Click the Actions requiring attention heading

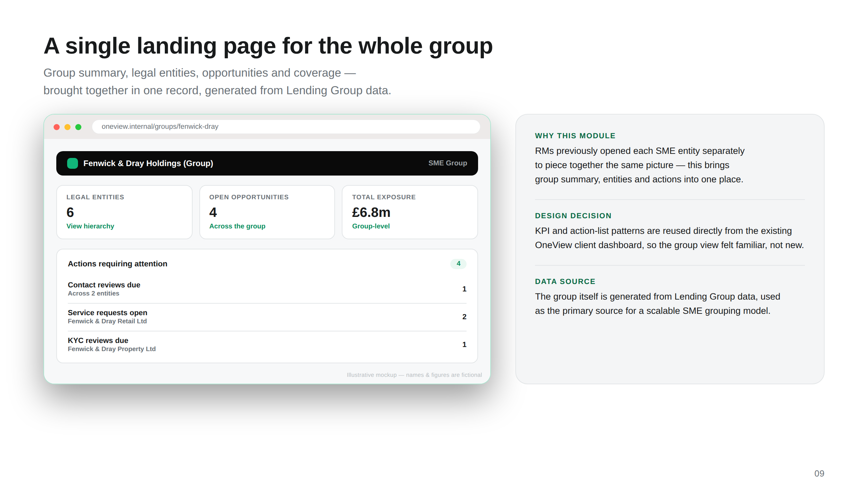(117, 264)
